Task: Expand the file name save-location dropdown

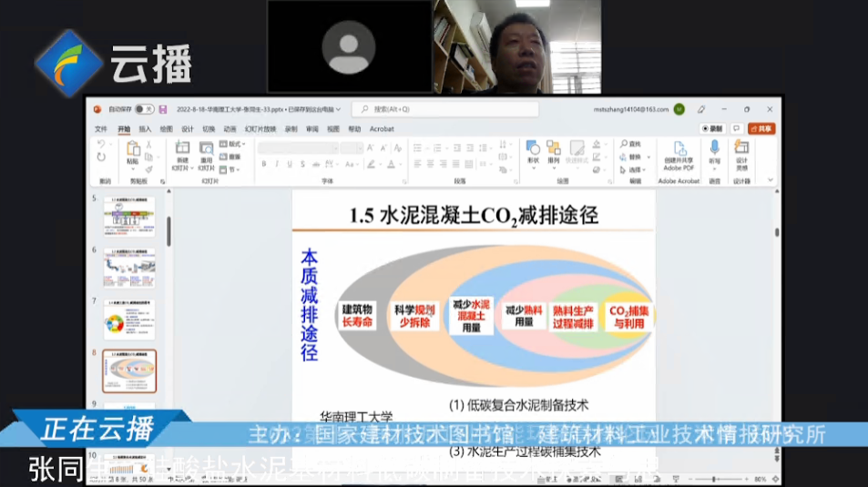Action: click(338, 109)
